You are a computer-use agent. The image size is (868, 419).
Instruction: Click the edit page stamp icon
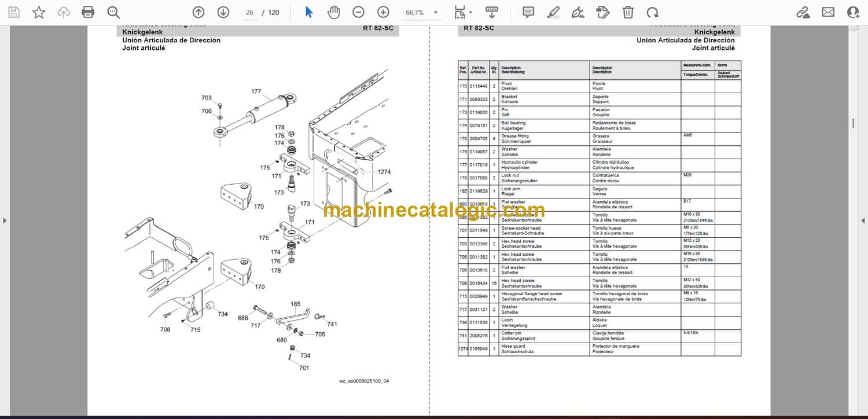602,12
